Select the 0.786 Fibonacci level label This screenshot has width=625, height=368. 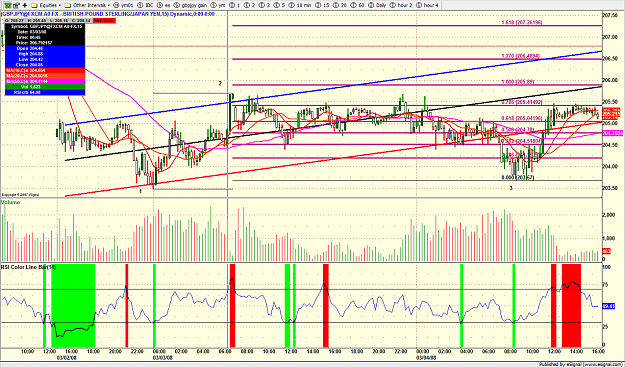tap(521, 102)
